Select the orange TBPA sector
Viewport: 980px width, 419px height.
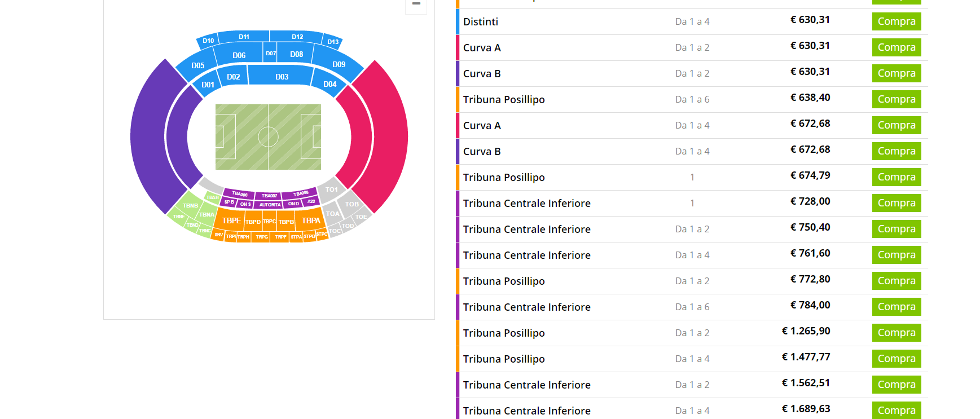(x=310, y=220)
